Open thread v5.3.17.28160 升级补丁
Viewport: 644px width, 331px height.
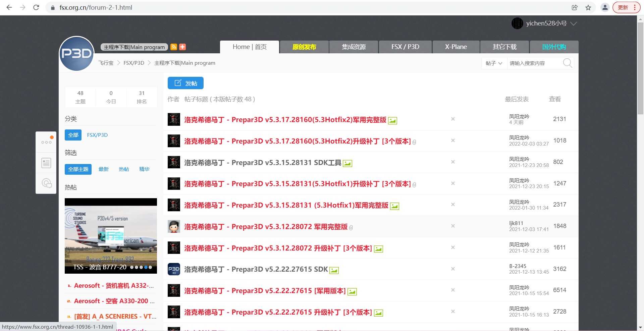[297, 141]
